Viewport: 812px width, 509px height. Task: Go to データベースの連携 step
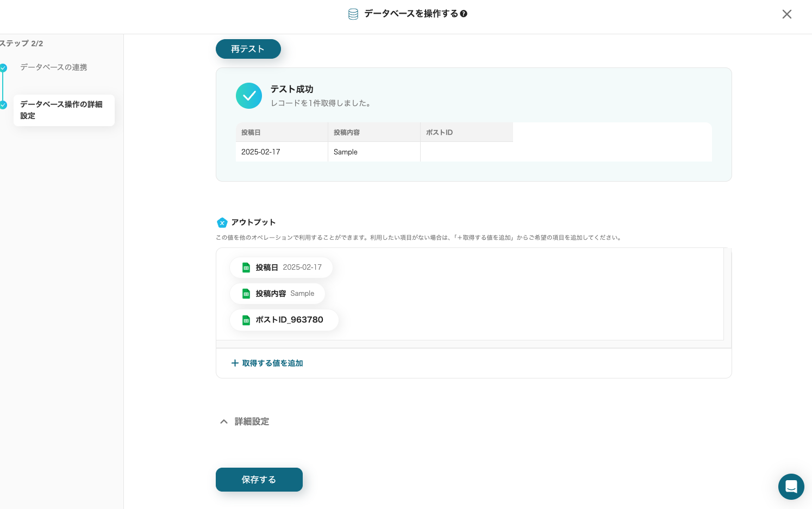coord(53,67)
